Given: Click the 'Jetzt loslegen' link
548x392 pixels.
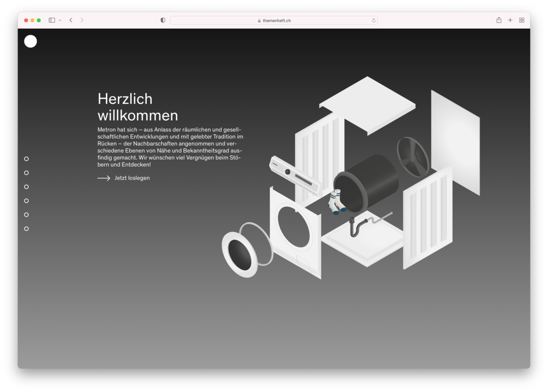Looking at the screenshot, I should pos(132,178).
